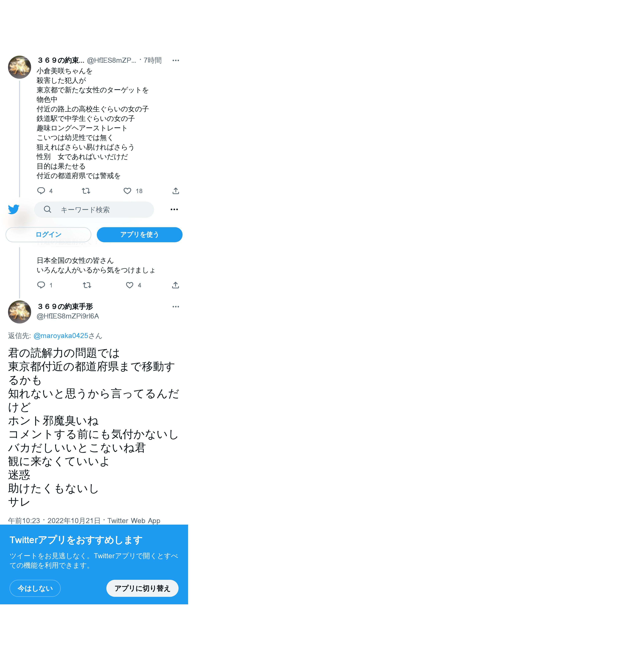Like the tweet showing 4 likes
The image size is (644, 652).
[130, 285]
